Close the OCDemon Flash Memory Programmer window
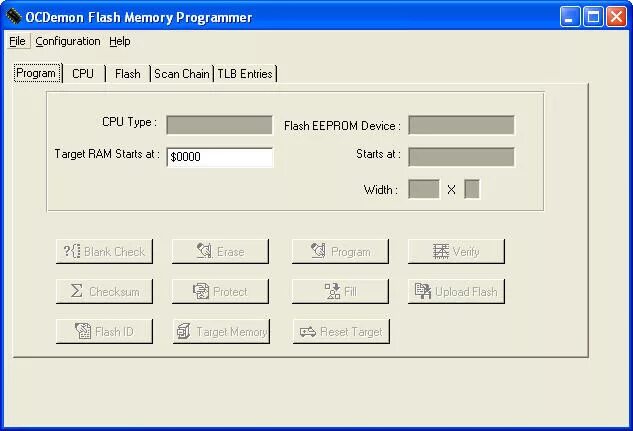Screen dimensions: 633x431 [x=617, y=17]
